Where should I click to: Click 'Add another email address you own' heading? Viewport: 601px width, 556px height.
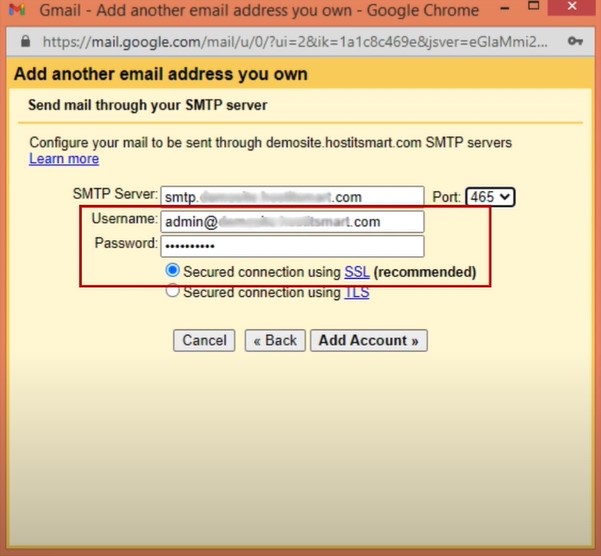(x=161, y=74)
